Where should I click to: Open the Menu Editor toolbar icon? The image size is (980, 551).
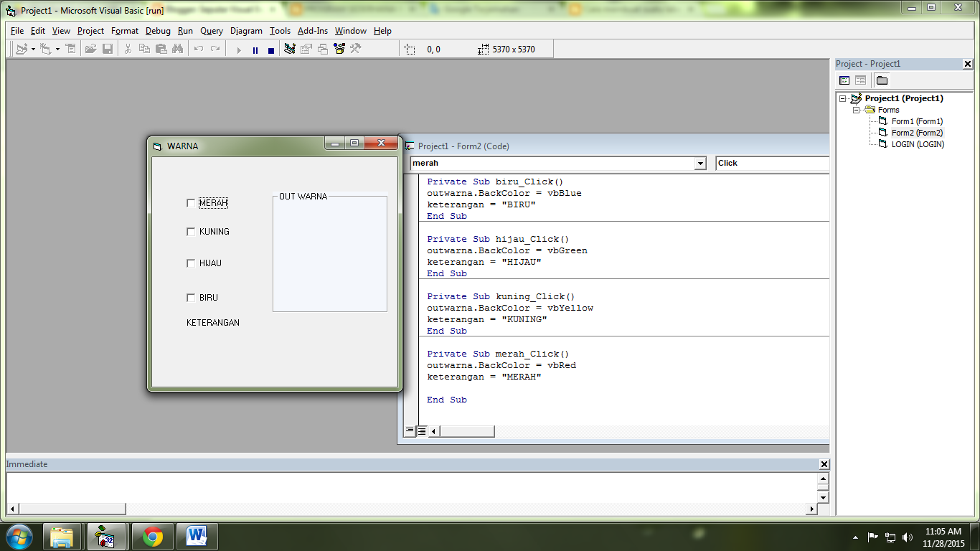tap(70, 49)
